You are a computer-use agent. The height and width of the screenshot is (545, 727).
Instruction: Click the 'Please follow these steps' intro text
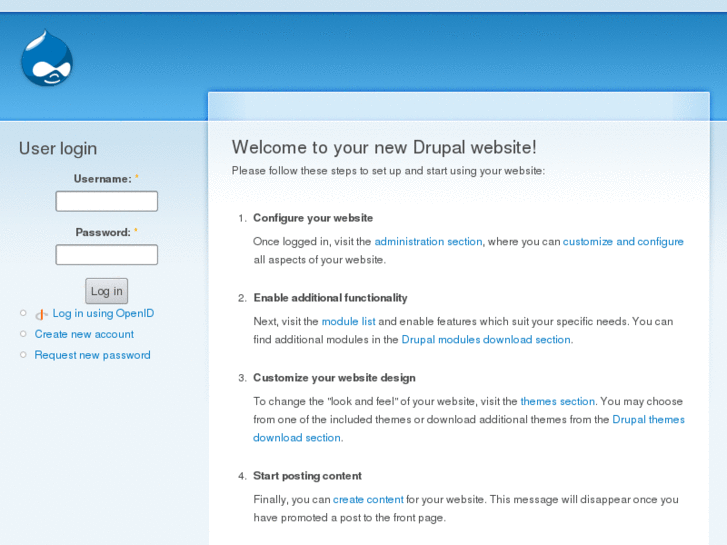pos(389,171)
